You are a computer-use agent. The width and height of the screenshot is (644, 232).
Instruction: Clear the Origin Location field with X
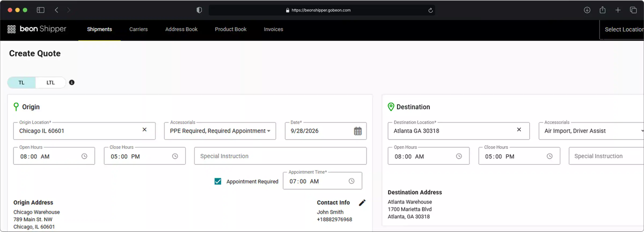[x=144, y=130]
